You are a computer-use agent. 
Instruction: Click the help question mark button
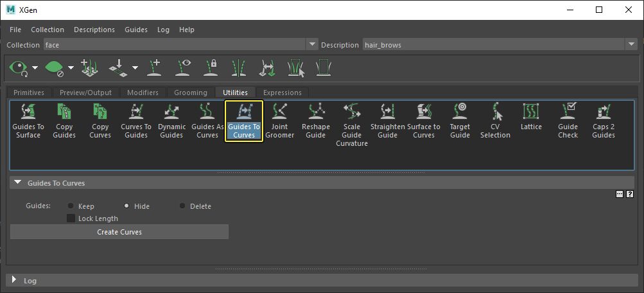pyautogui.click(x=630, y=193)
